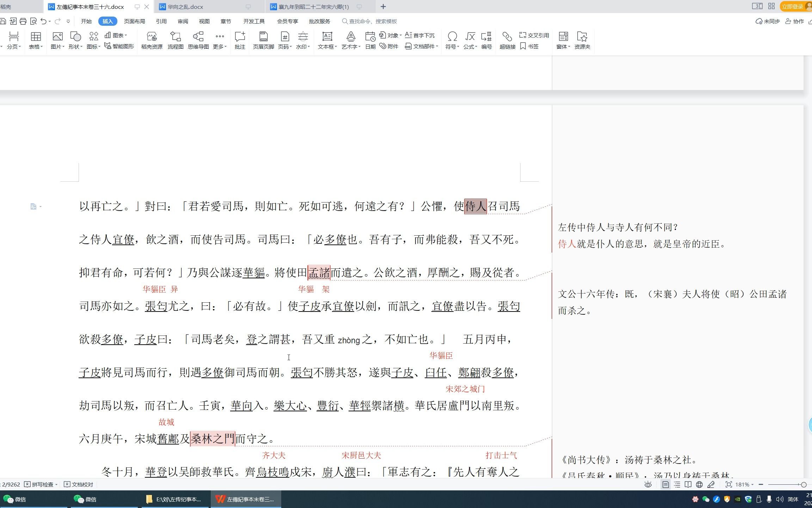The width and height of the screenshot is (812, 508).
Task: Insert a 文本框 text box
Action: click(327, 40)
